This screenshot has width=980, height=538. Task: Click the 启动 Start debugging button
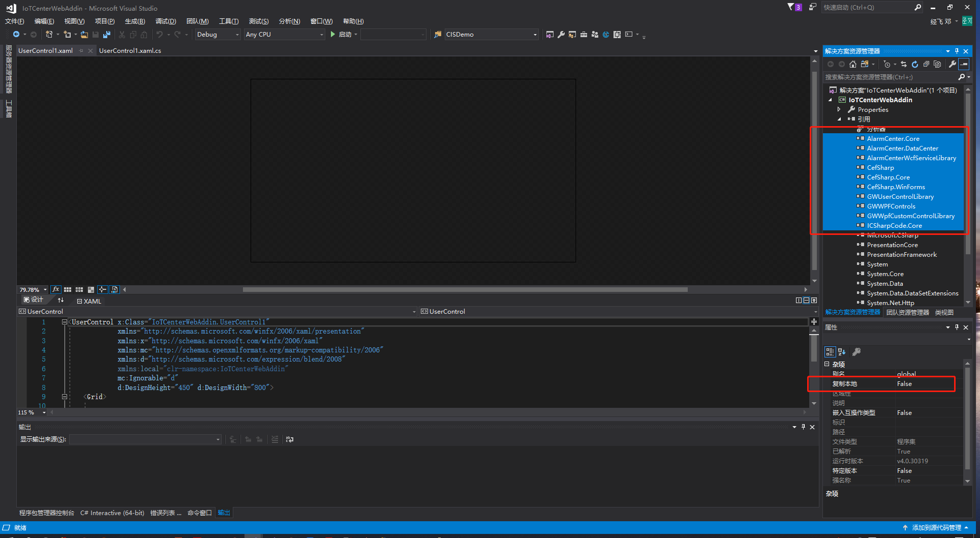[x=341, y=35]
